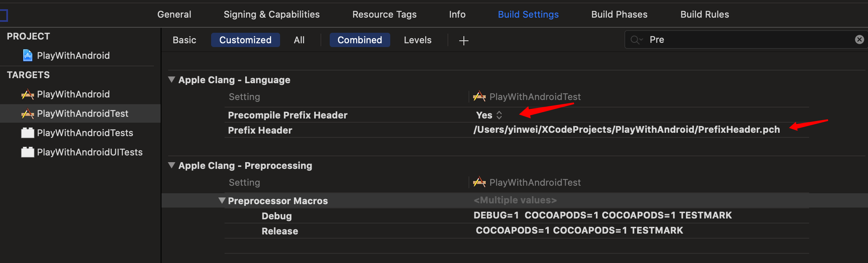Click the PlayWithAndroidTest target app icon

point(28,113)
